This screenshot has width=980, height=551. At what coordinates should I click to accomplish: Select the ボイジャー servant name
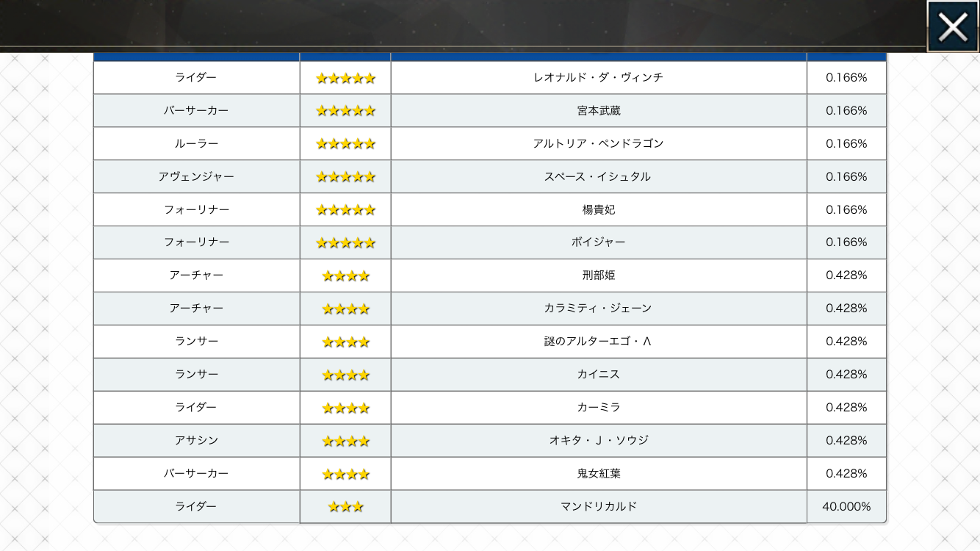(598, 242)
